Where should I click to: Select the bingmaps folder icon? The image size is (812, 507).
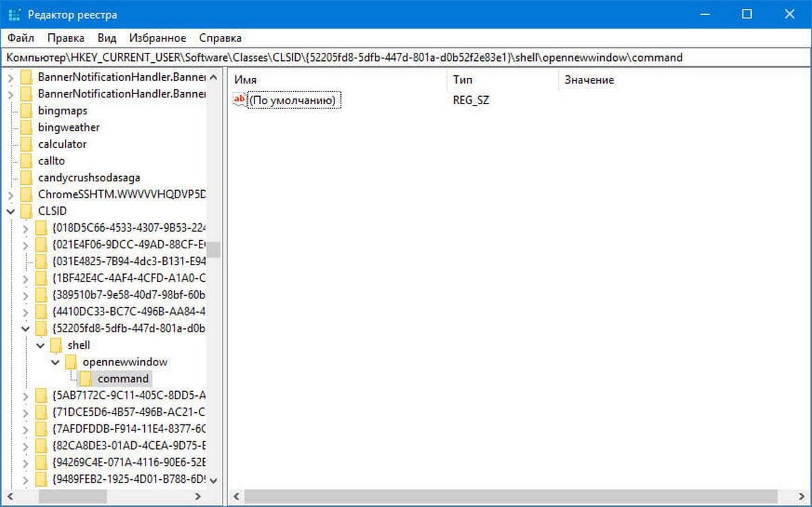click(27, 110)
